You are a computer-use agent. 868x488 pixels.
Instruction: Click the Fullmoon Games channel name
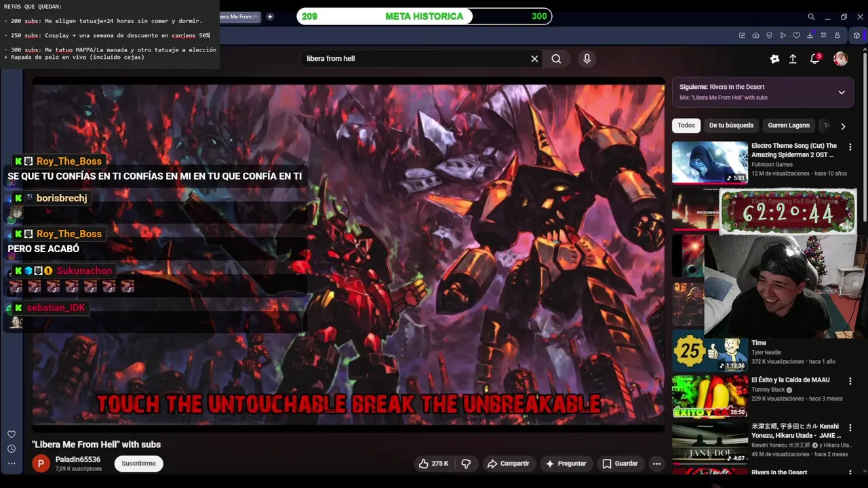(772, 165)
